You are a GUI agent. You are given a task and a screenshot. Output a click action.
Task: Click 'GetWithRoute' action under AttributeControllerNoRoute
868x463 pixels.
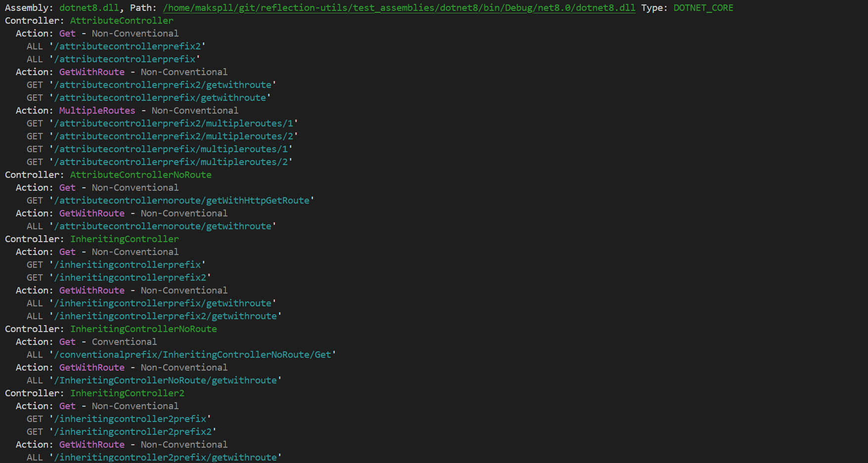pyautogui.click(x=92, y=213)
